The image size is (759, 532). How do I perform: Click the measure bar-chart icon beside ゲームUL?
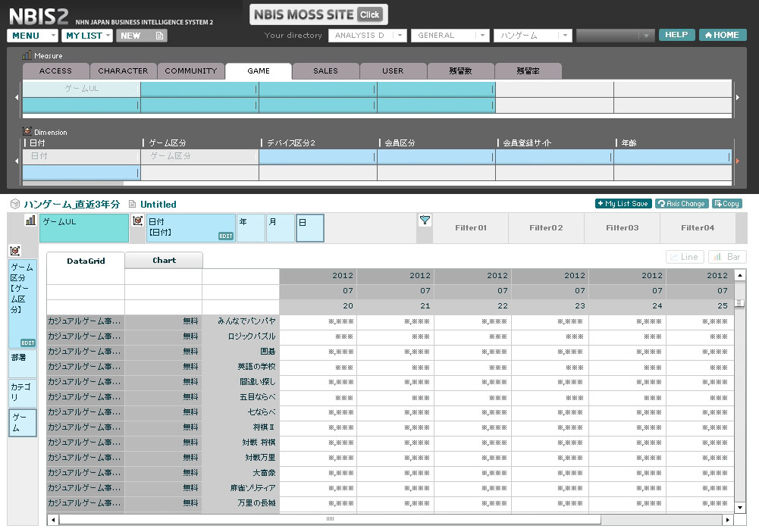pos(31,221)
